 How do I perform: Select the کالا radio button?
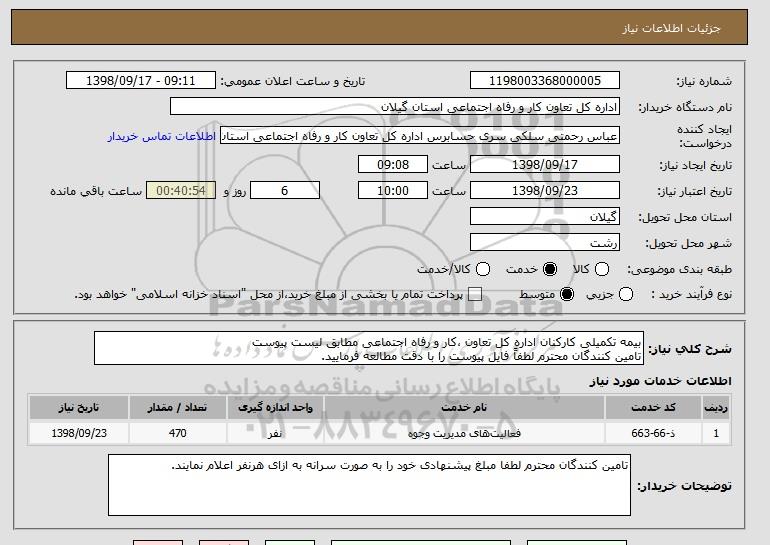tap(602, 269)
